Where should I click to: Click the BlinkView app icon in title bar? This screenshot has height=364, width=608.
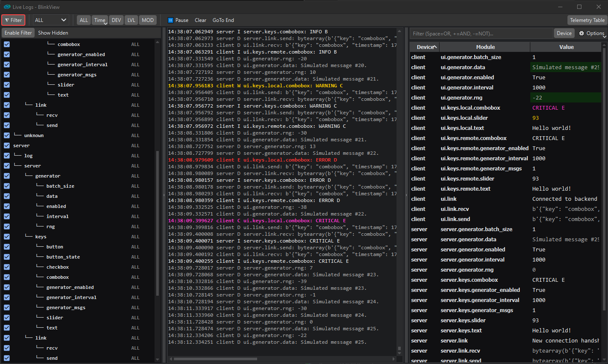click(x=7, y=7)
